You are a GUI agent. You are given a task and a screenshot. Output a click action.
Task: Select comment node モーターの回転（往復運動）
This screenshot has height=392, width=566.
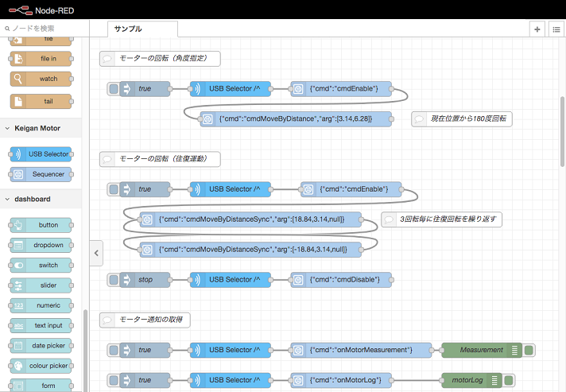(x=160, y=159)
